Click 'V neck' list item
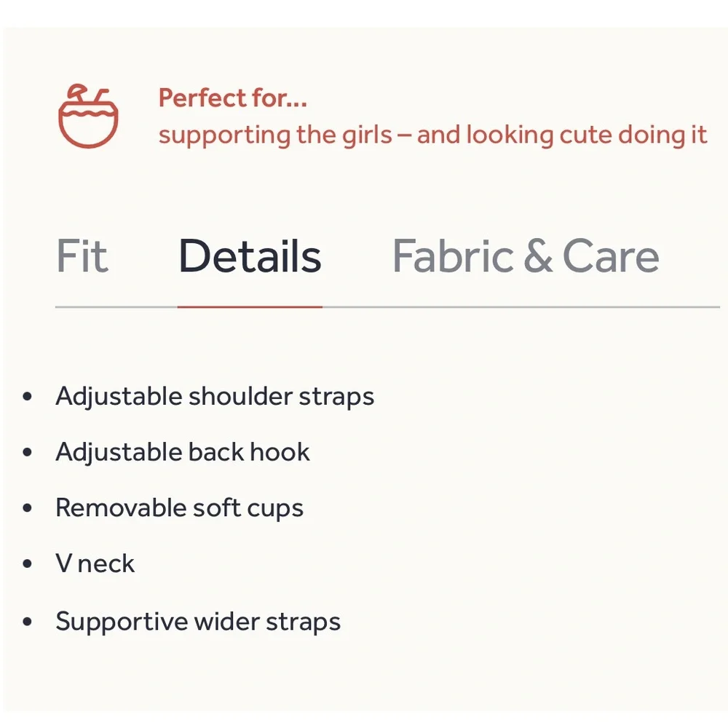Screen dimensions: 728x728 click(x=95, y=563)
